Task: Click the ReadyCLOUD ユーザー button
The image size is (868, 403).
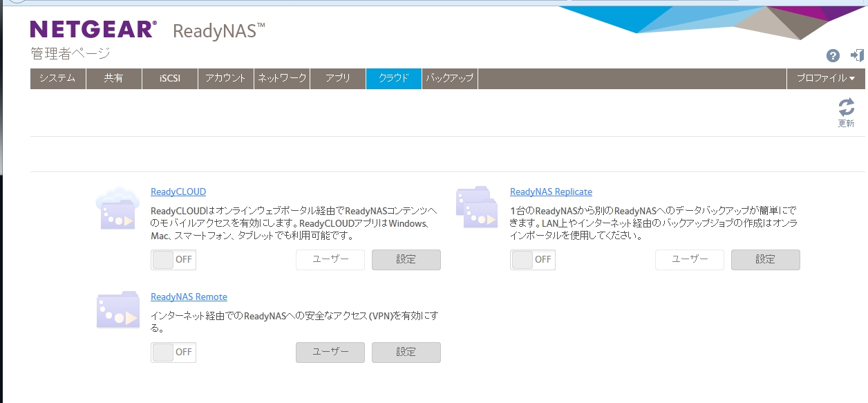Action: (330, 260)
